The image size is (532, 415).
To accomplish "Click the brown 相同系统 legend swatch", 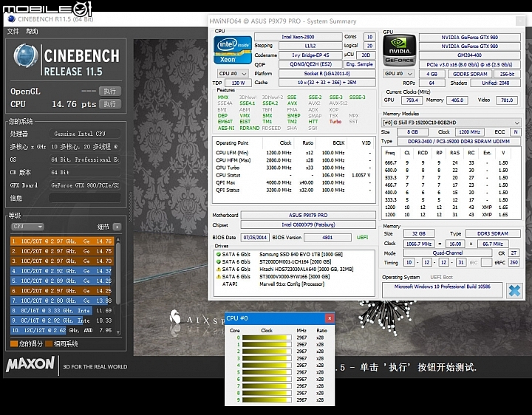I will 49,344.
